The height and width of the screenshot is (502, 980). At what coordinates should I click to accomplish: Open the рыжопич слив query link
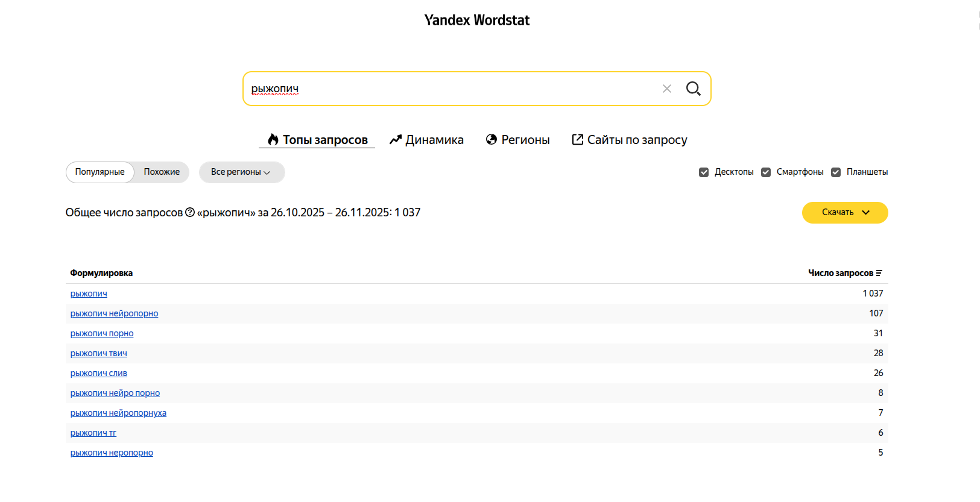pyautogui.click(x=99, y=373)
